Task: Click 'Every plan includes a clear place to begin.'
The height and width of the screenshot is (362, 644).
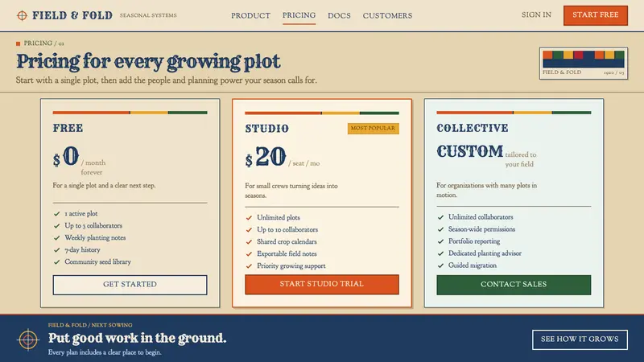Action: (105, 352)
